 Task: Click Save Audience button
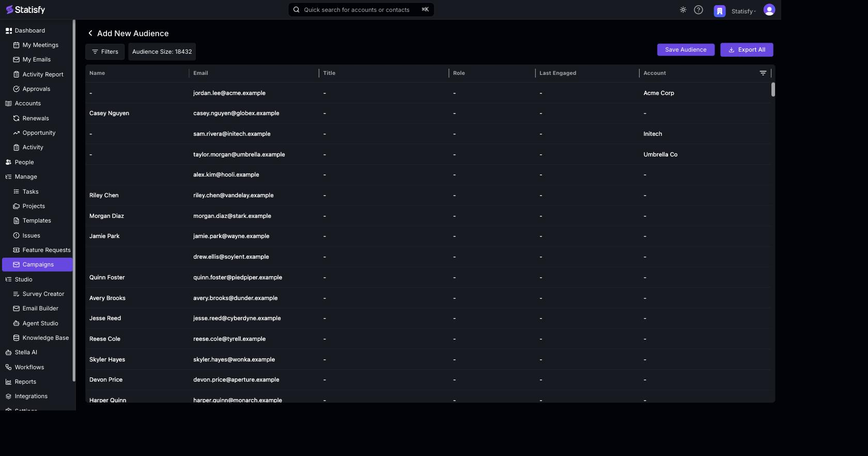(x=686, y=50)
